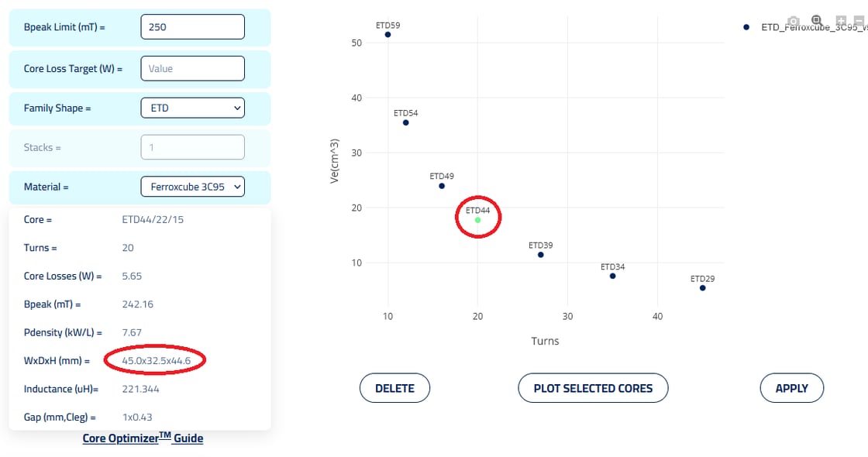Select the ETD54 data point
This screenshot has height=457, width=868.
click(x=406, y=123)
